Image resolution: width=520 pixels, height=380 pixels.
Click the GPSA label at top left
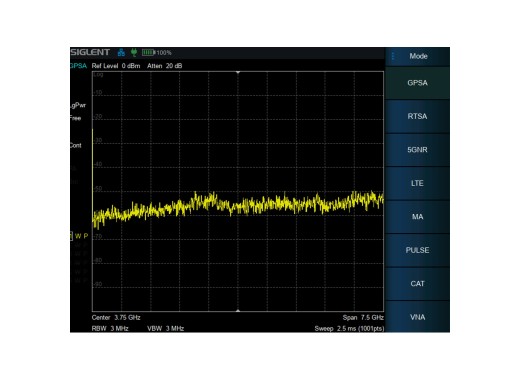79,66
